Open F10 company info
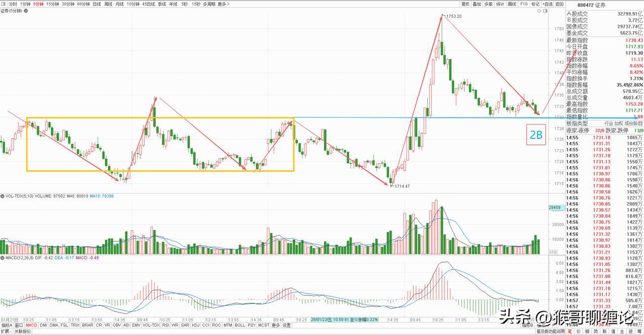The height and width of the screenshot is (335, 644). tap(524, 4)
